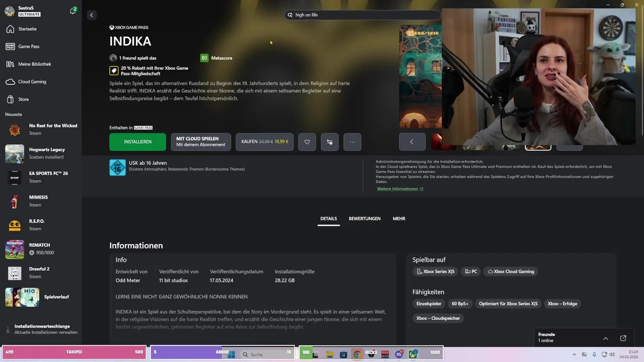This screenshot has height=362, width=644.
Task: Click the publisher name 11 bit studios
Action: pyautogui.click(x=174, y=281)
